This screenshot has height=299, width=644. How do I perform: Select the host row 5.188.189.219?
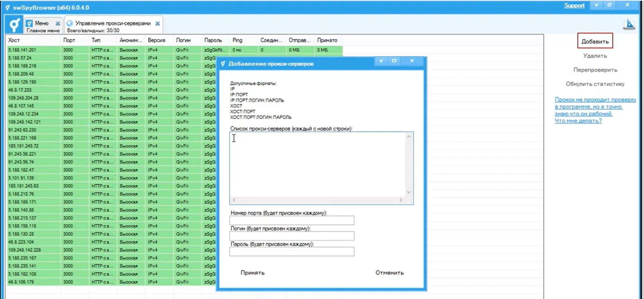(112, 66)
